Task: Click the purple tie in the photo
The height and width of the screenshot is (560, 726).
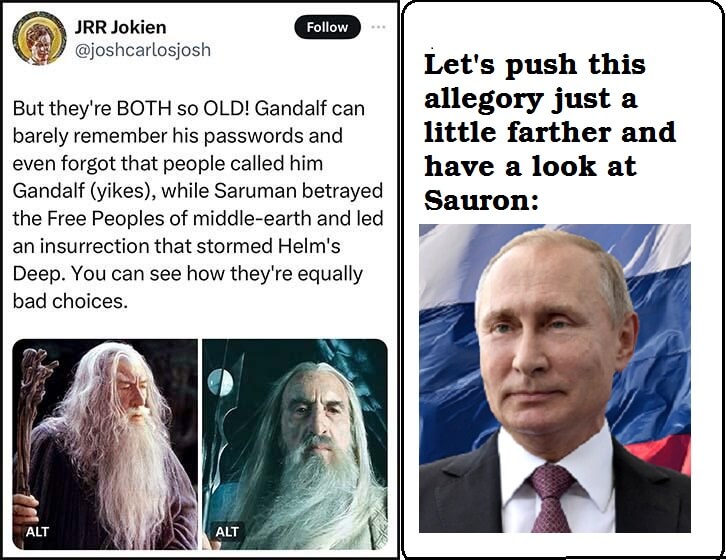Action: point(552,498)
